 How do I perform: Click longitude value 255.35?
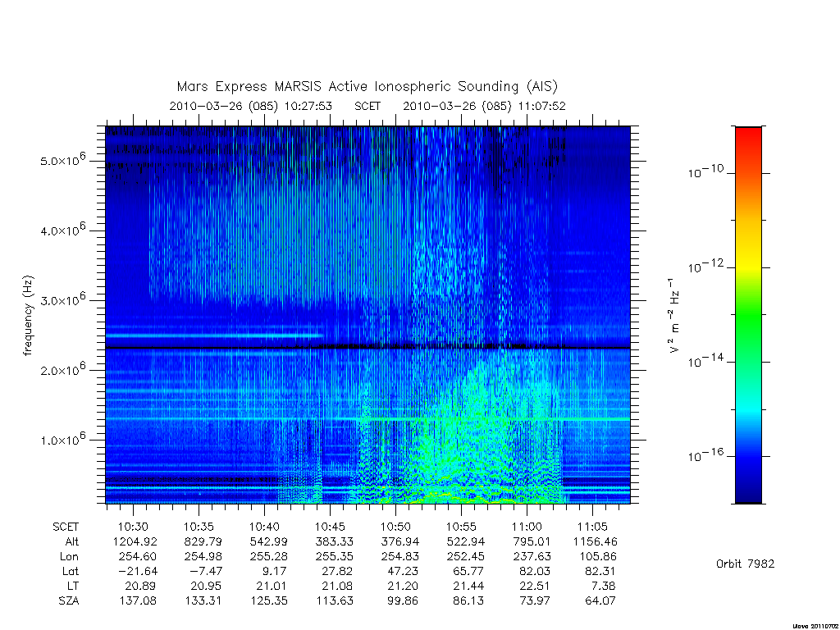[x=335, y=557]
